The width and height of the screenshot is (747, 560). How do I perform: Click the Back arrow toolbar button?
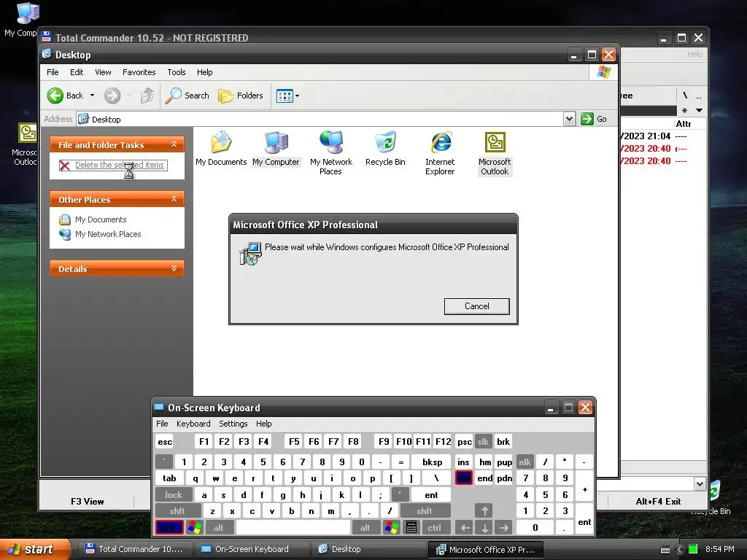[65, 96]
